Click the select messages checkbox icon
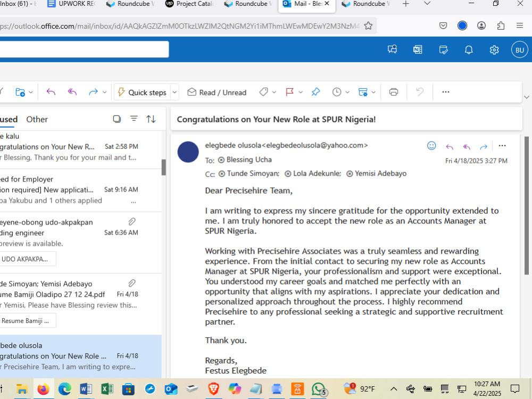This screenshot has height=399, width=532. (117, 119)
